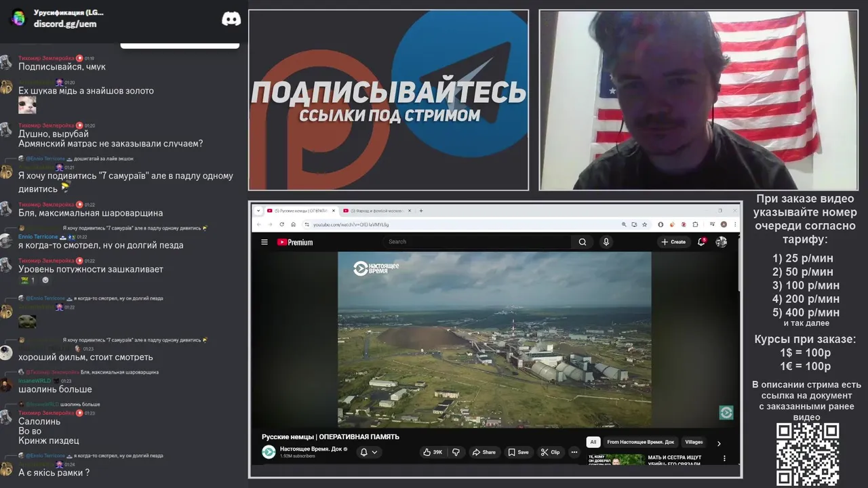Go back with browser back arrow
868x488 pixels.
click(258, 224)
